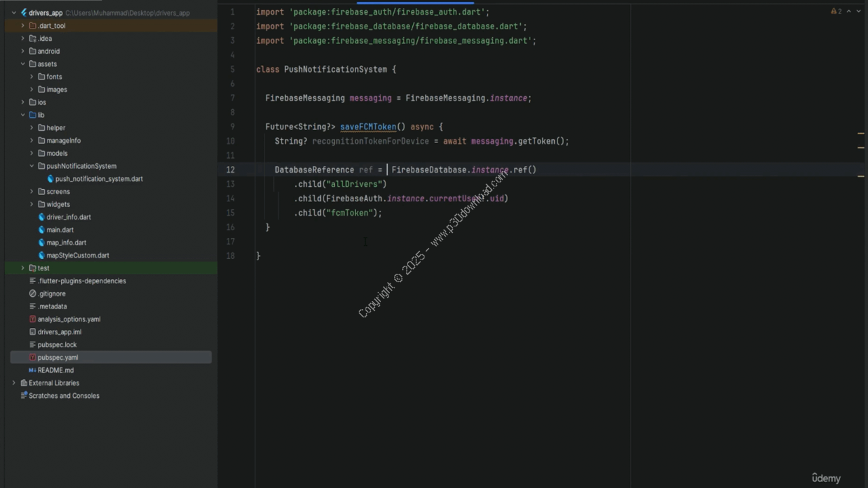Collapse the assets folder
868x488 pixels.
[x=22, y=64]
